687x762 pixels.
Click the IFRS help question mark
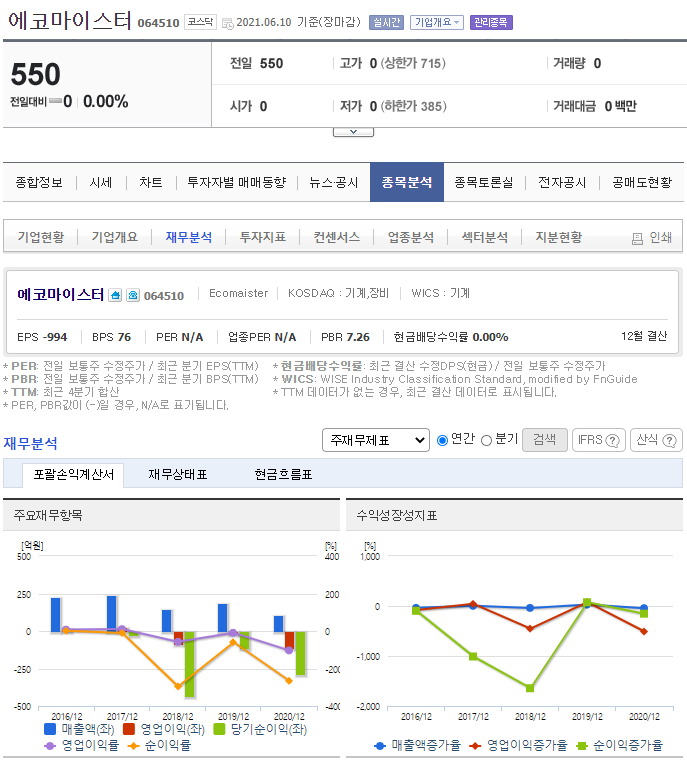tap(613, 440)
